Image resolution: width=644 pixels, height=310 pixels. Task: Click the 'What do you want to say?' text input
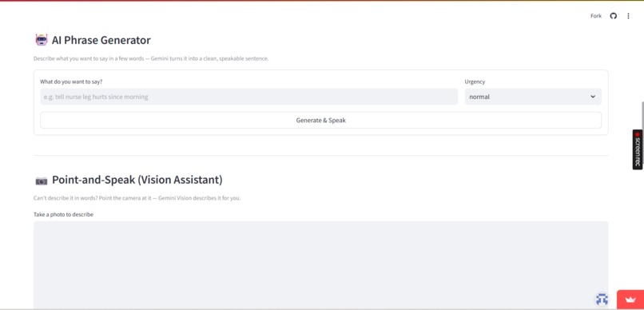pos(249,97)
